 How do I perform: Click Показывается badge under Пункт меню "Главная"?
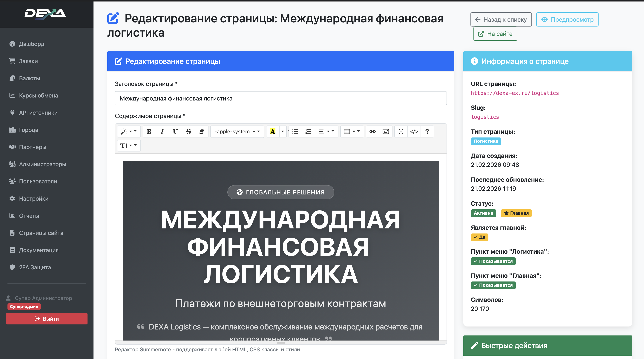[493, 285]
